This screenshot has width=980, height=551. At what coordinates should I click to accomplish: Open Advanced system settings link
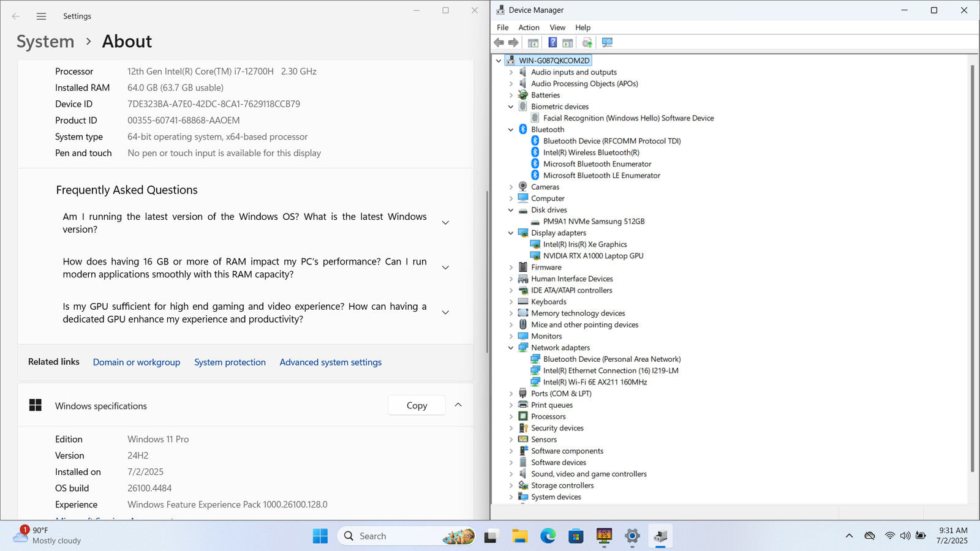coord(331,362)
